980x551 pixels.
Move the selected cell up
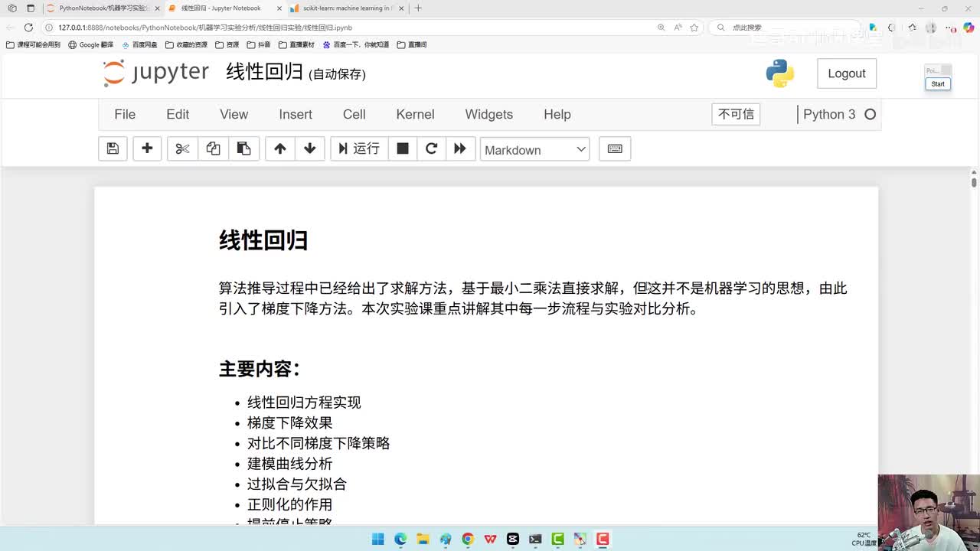[x=280, y=148]
